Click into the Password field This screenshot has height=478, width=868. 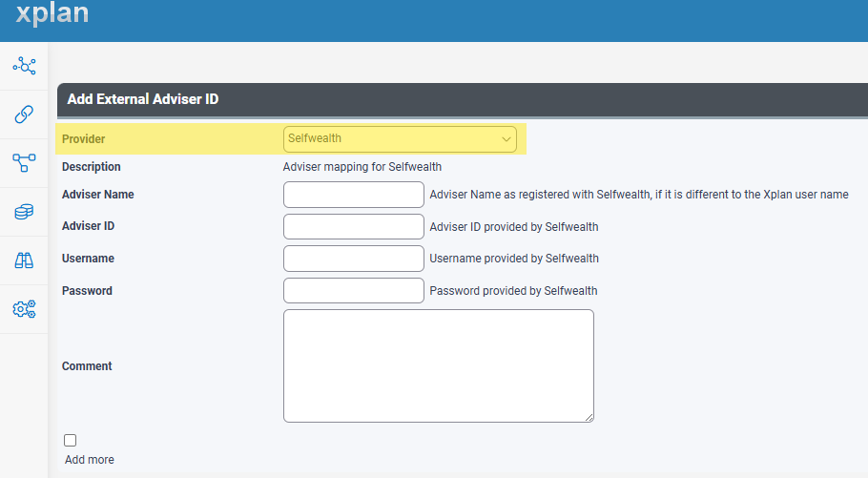(x=354, y=291)
